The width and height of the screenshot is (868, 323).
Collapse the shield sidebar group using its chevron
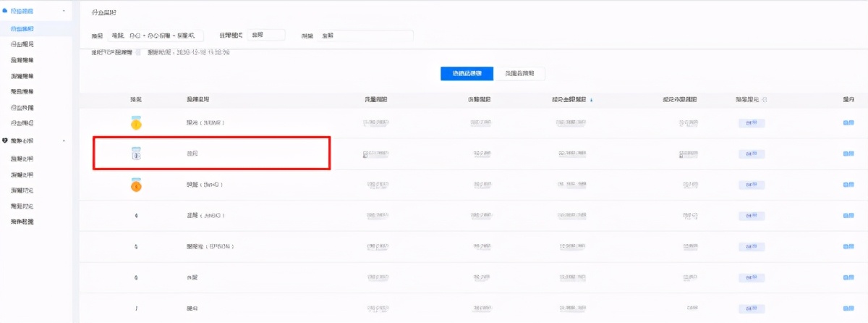pos(64,140)
